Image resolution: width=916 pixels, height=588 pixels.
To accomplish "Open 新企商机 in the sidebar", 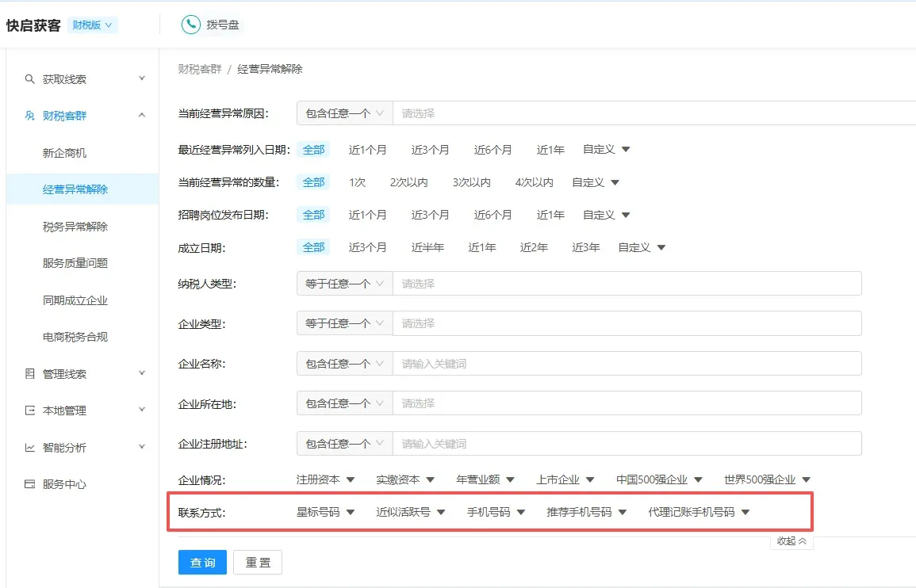I will (64, 153).
